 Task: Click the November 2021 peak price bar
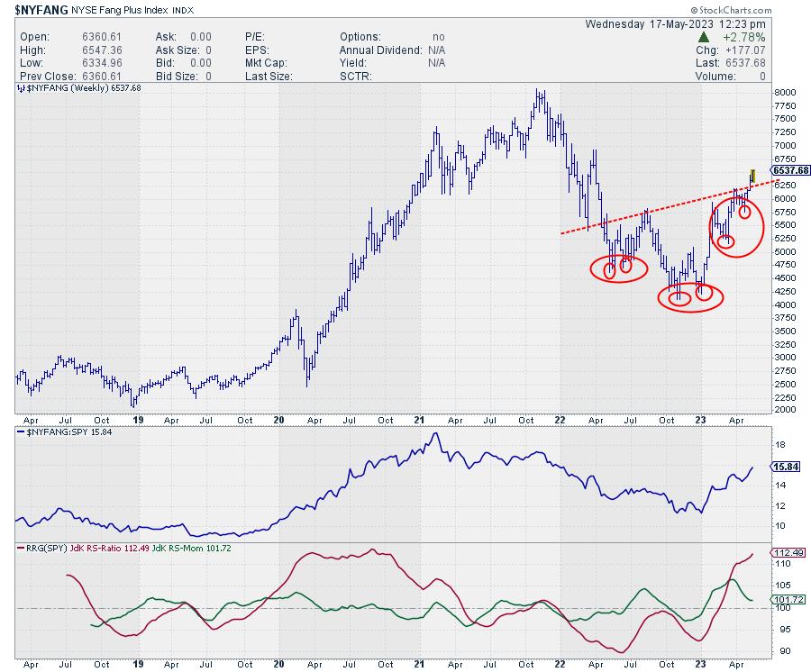[539, 100]
